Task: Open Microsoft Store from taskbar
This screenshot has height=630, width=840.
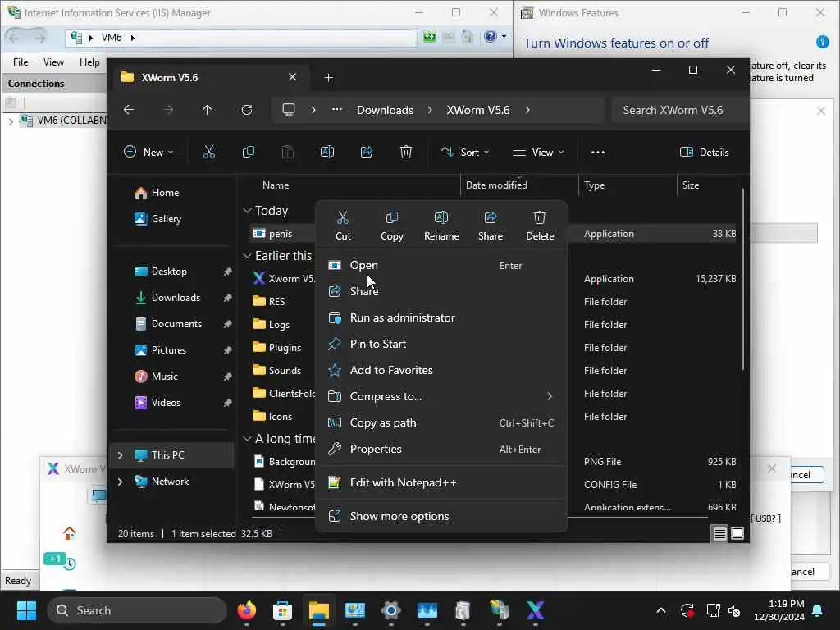Action: [282, 610]
